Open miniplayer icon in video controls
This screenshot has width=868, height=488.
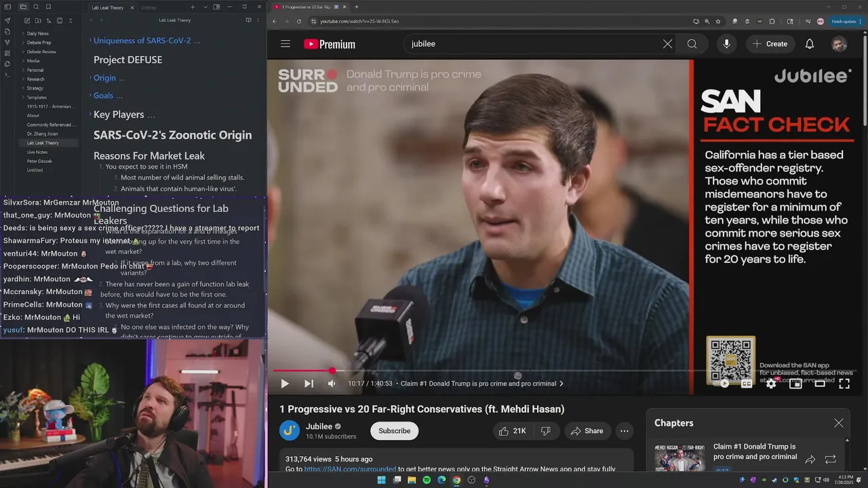coord(795,384)
